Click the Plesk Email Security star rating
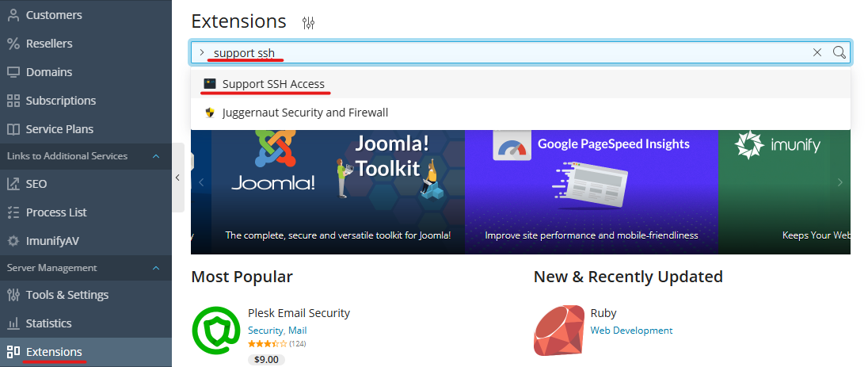Viewport: 868px width, 367px height. 268,344
